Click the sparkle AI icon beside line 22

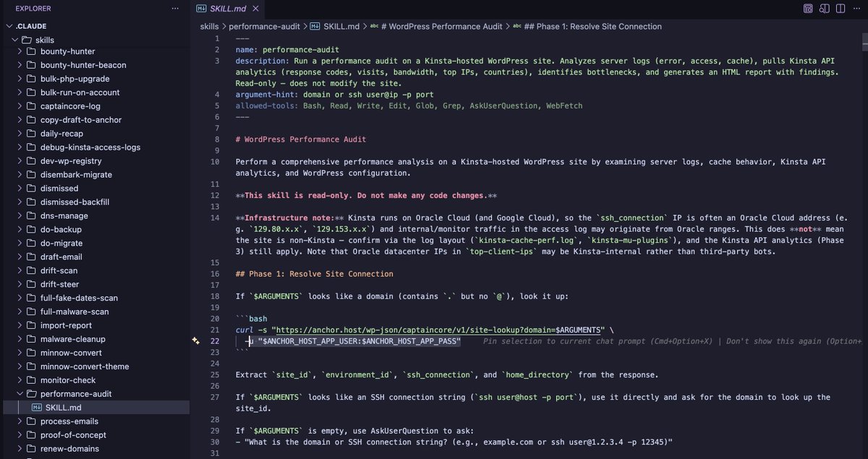(196, 341)
